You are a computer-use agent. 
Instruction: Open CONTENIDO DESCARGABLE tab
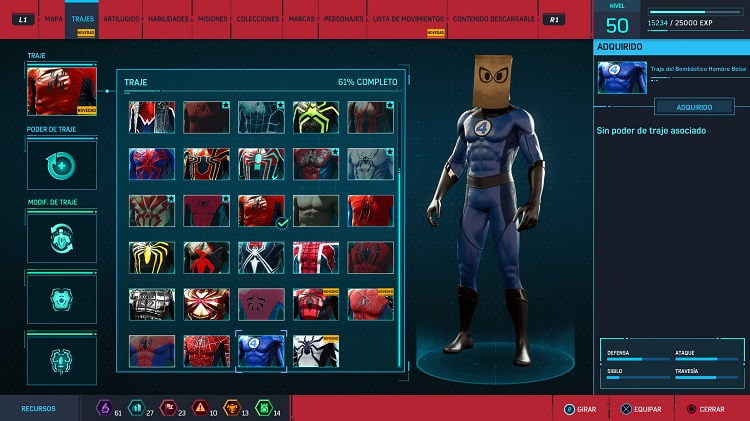point(494,19)
